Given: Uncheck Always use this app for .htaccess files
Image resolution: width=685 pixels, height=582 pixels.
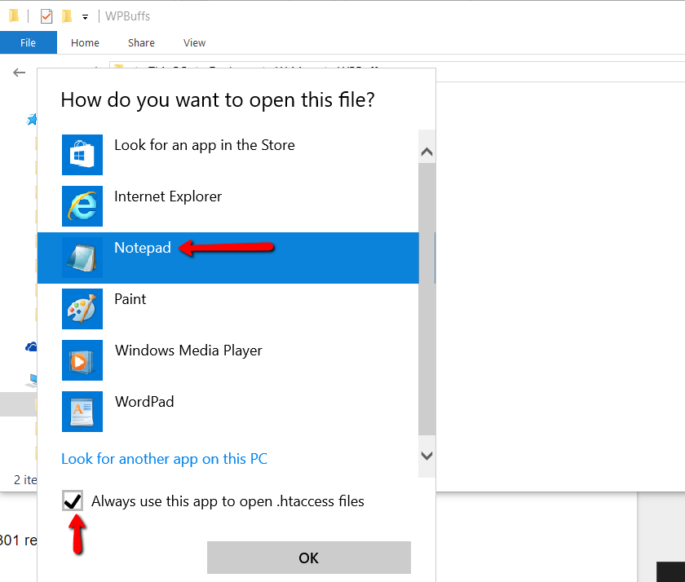Looking at the screenshot, I should [73, 501].
